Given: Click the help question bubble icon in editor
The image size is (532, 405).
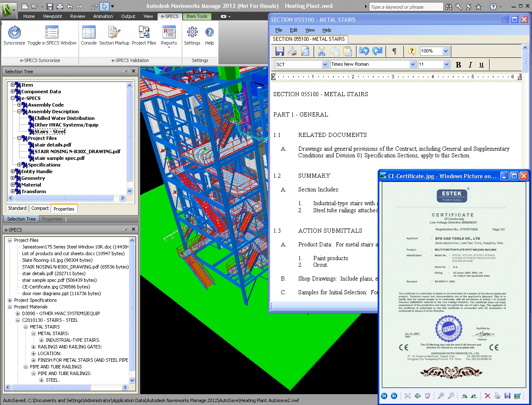Looking at the screenshot, I should click(411, 51).
